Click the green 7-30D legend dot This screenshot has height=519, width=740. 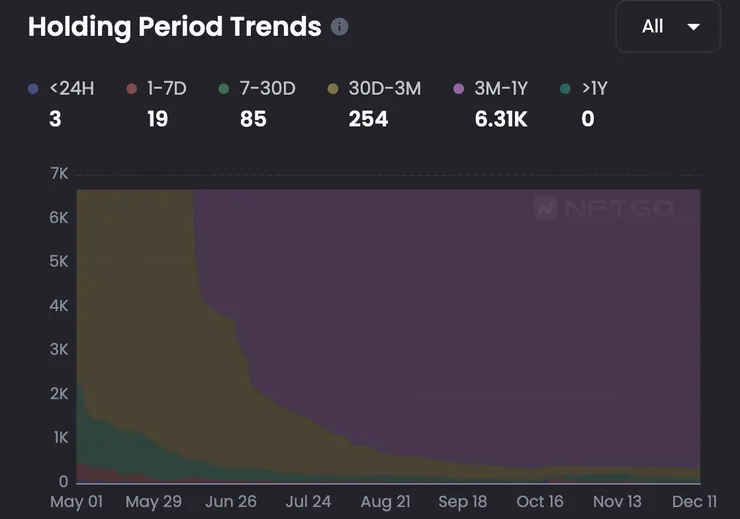pyautogui.click(x=225, y=89)
